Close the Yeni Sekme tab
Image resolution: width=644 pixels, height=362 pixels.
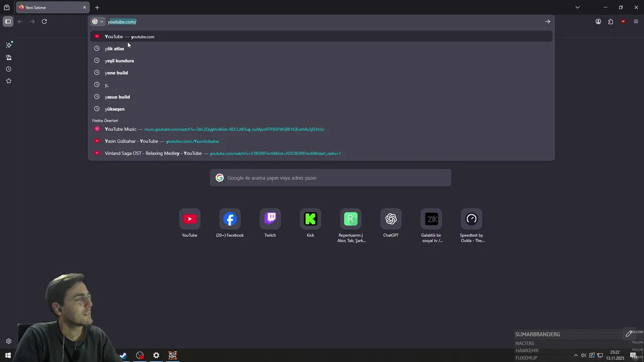(85, 8)
